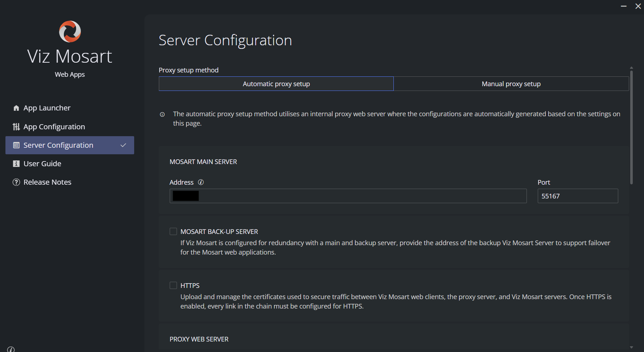Click the info icon at sidebar bottom
This screenshot has width=644, height=352.
pos(11,349)
